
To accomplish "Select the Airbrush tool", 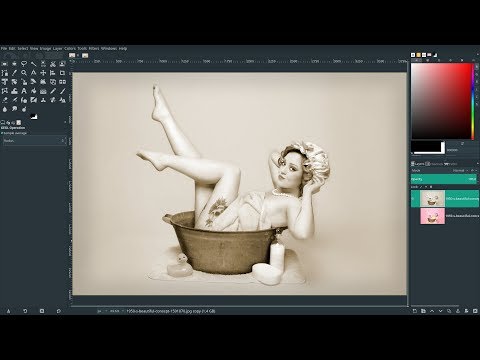I will pos(14,100).
